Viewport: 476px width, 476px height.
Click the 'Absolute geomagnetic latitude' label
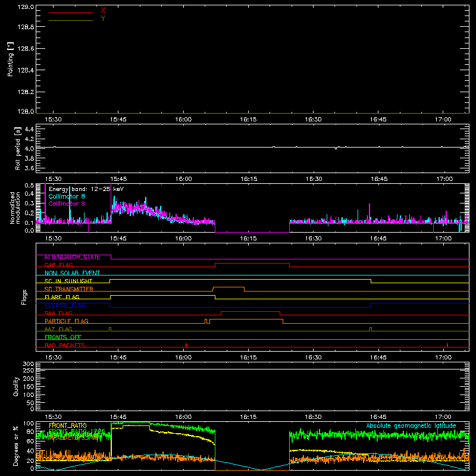point(411,425)
